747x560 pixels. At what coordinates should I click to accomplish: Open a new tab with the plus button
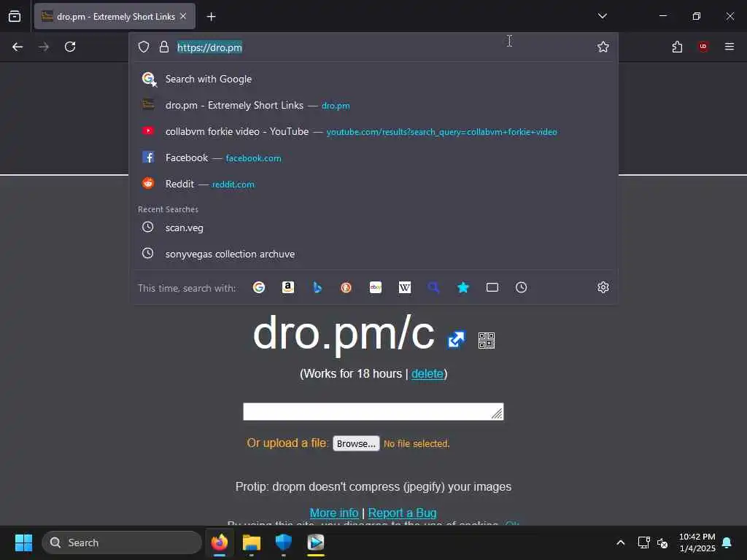coord(211,17)
